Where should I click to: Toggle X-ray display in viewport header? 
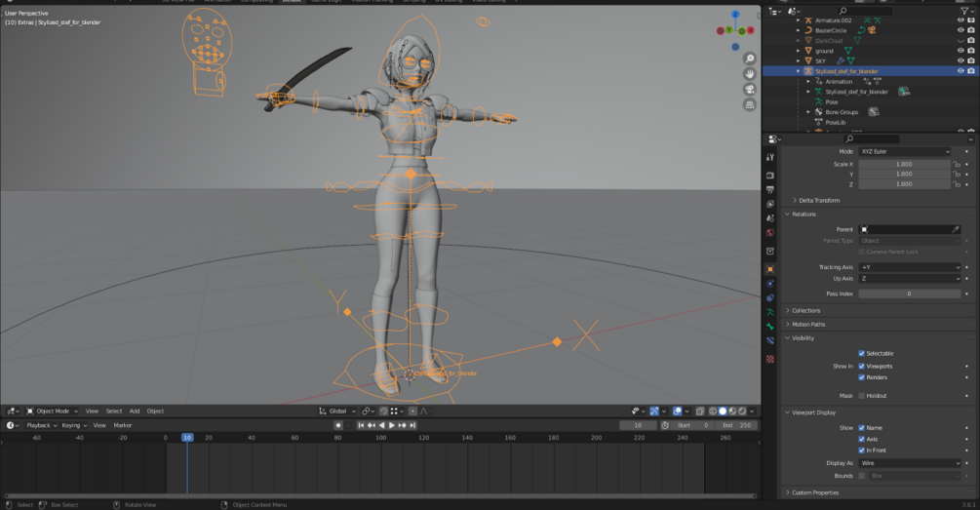click(x=700, y=412)
